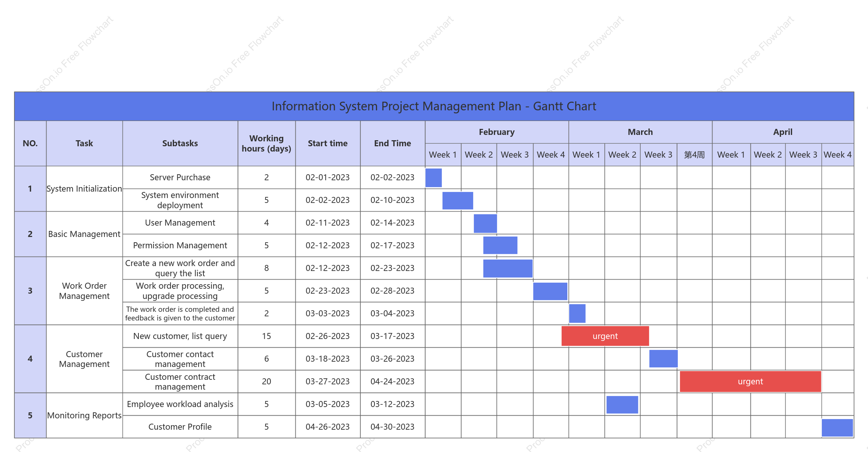Select the Start time column header
The image size is (868, 452).
pos(328,143)
